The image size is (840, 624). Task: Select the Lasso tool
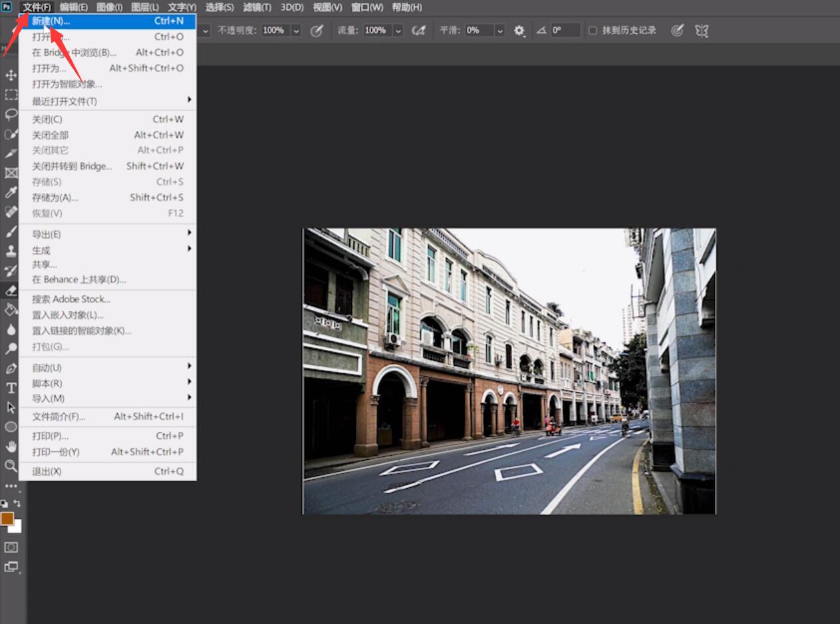[x=11, y=114]
